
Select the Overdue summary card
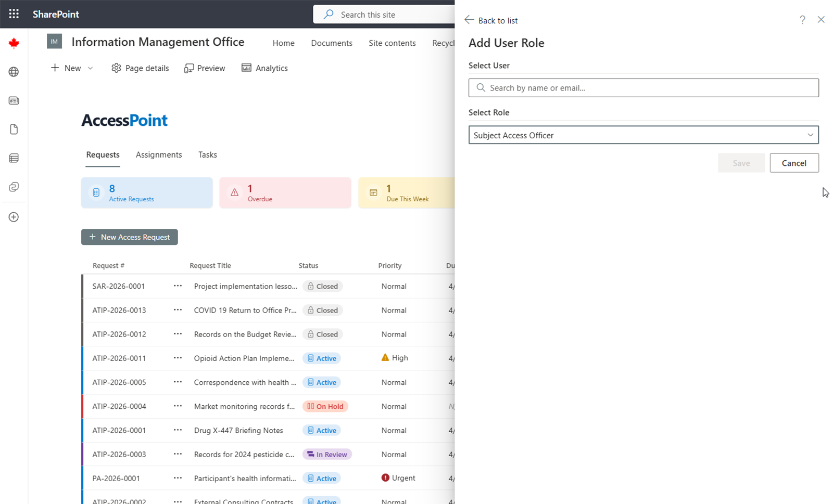click(285, 193)
